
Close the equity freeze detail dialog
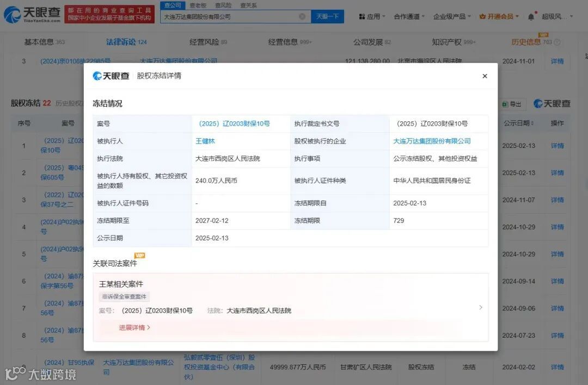click(485, 76)
